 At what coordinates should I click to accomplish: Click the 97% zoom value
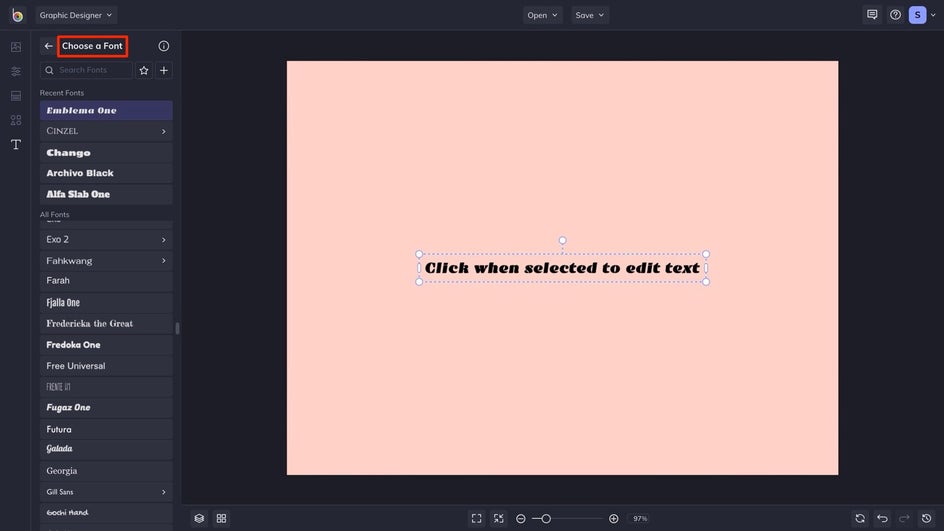(640, 518)
